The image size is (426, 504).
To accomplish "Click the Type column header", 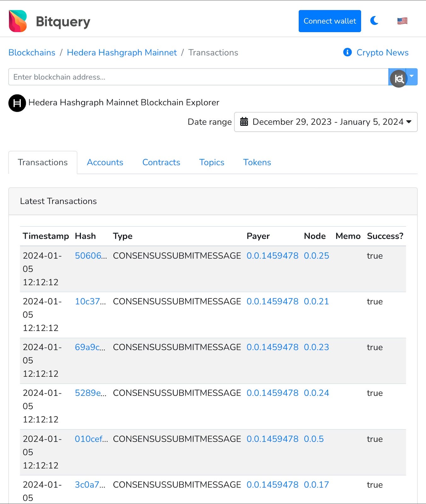I will (123, 236).
